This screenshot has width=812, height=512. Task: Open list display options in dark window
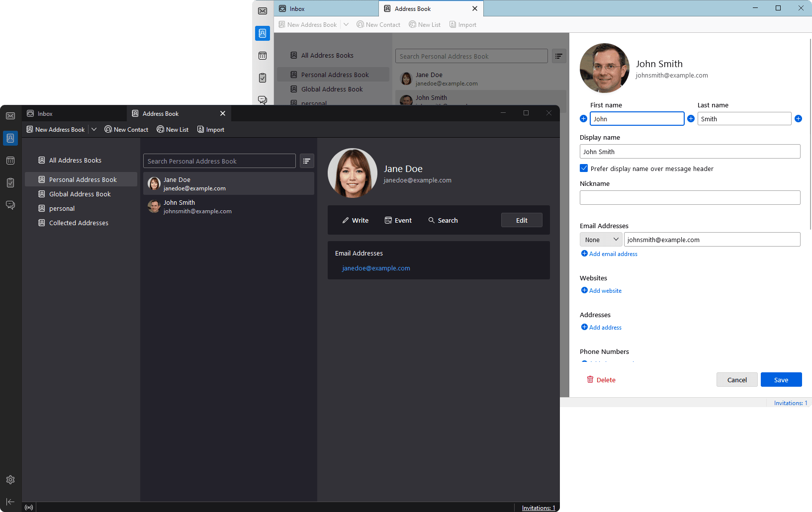(x=307, y=161)
